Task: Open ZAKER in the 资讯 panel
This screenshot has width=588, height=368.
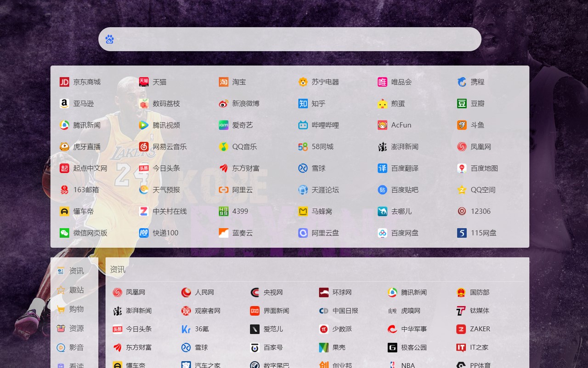Action: (x=473, y=329)
